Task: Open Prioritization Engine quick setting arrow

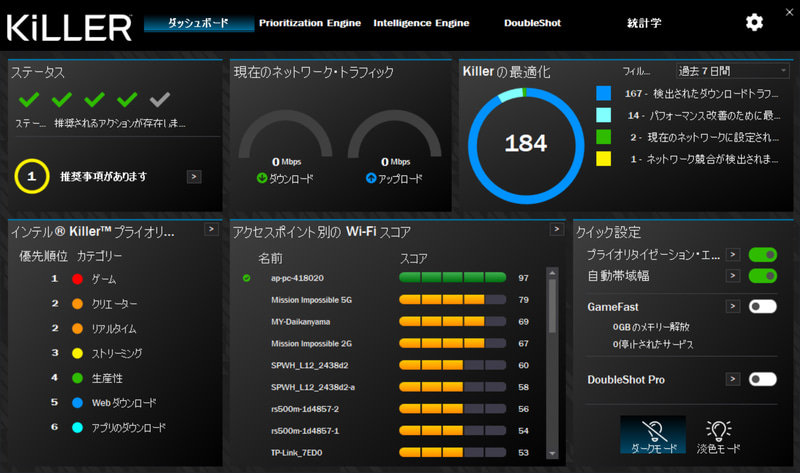Action: coord(733,254)
